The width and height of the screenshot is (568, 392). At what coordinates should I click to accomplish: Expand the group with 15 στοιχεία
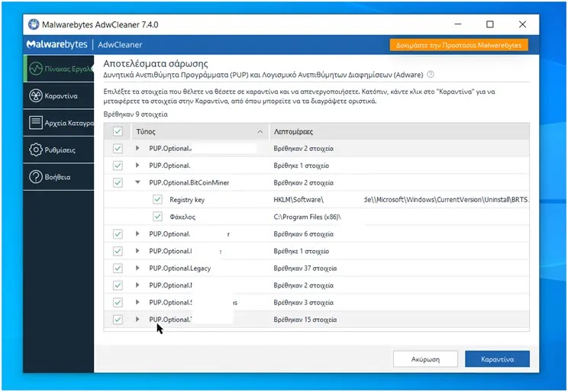pyautogui.click(x=137, y=320)
